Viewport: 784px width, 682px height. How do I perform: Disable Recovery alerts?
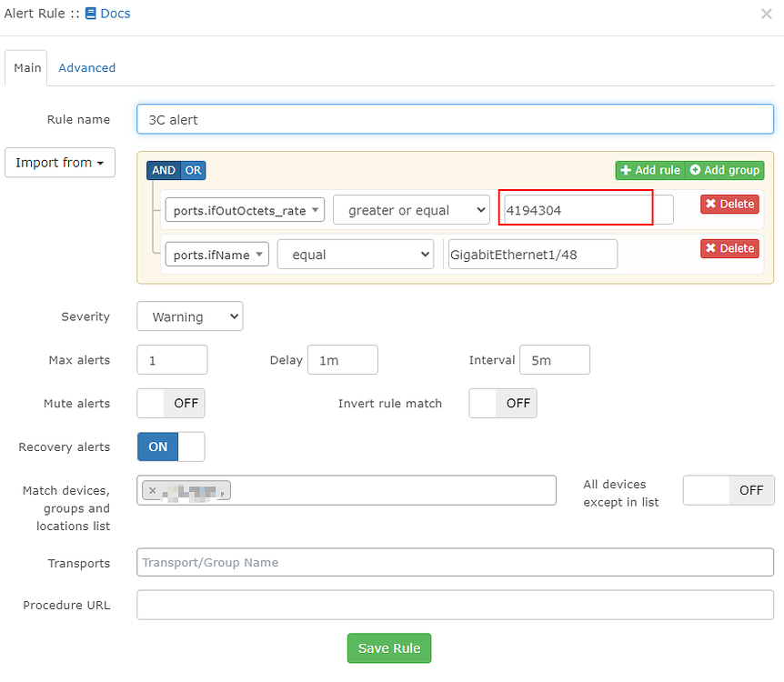(169, 446)
